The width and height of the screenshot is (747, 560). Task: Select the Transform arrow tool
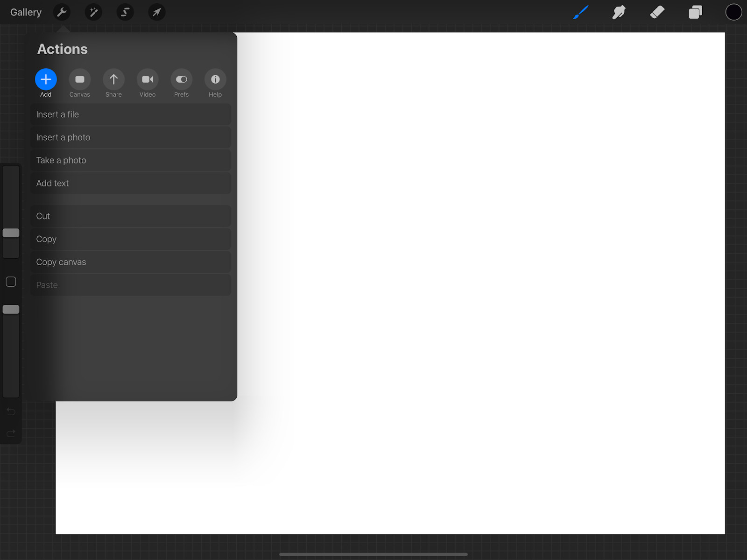(x=157, y=12)
